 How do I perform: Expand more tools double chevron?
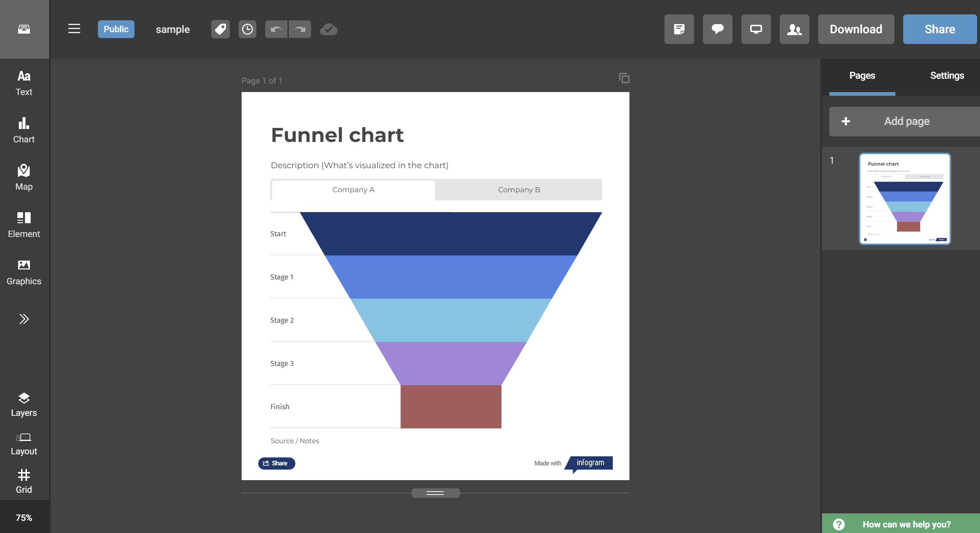[24, 319]
